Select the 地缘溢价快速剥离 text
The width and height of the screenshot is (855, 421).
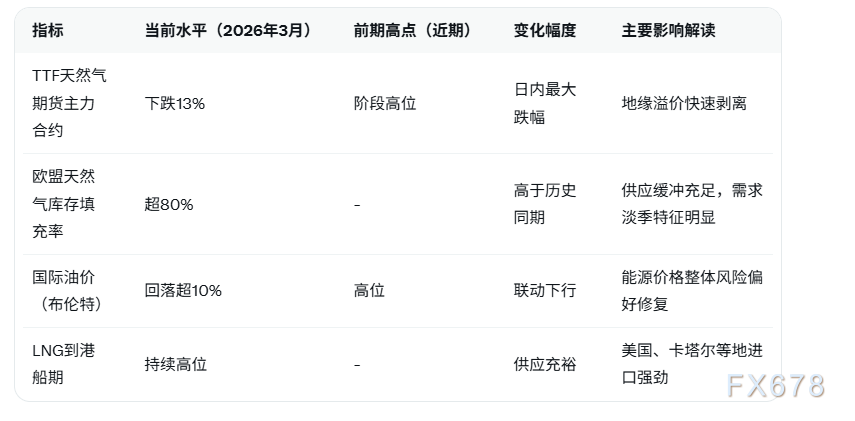tap(684, 103)
